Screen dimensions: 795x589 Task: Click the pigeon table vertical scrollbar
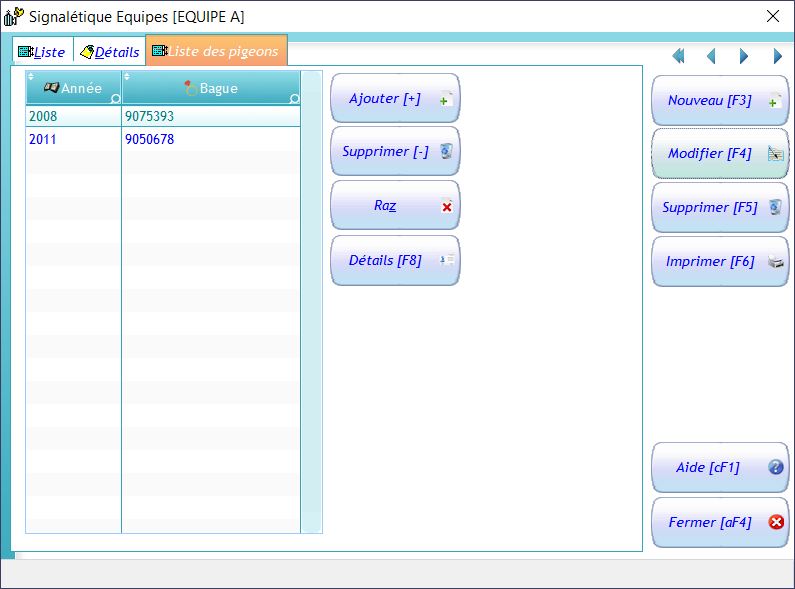click(x=312, y=302)
